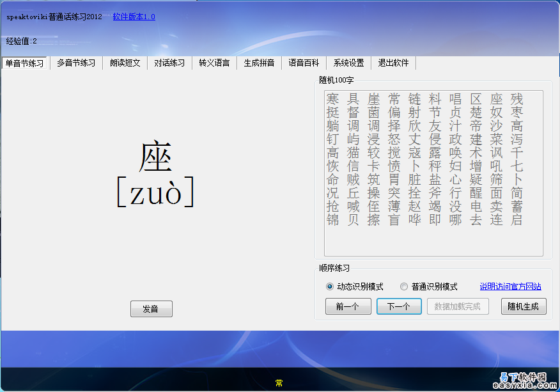Image resolution: width=560 pixels, height=392 pixels.
Task: Switch to the 生成拼音 tab
Action: [x=259, y=63]
